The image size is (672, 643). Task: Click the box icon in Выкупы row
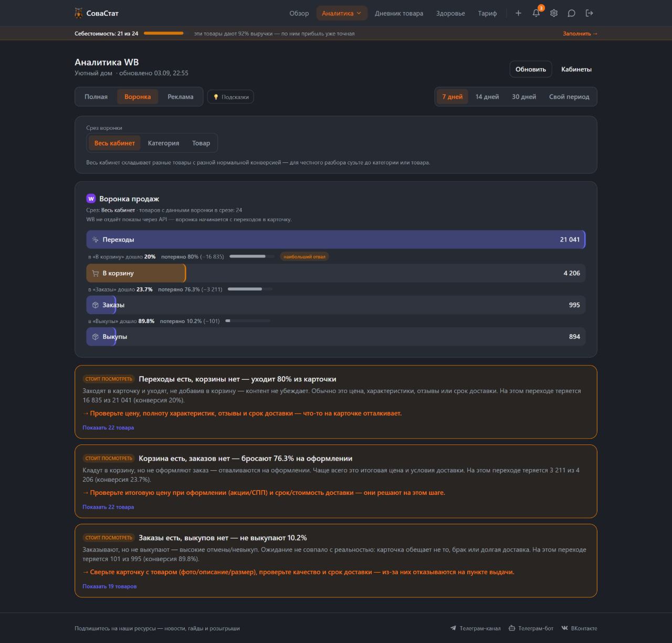click(x=95, y=337)
